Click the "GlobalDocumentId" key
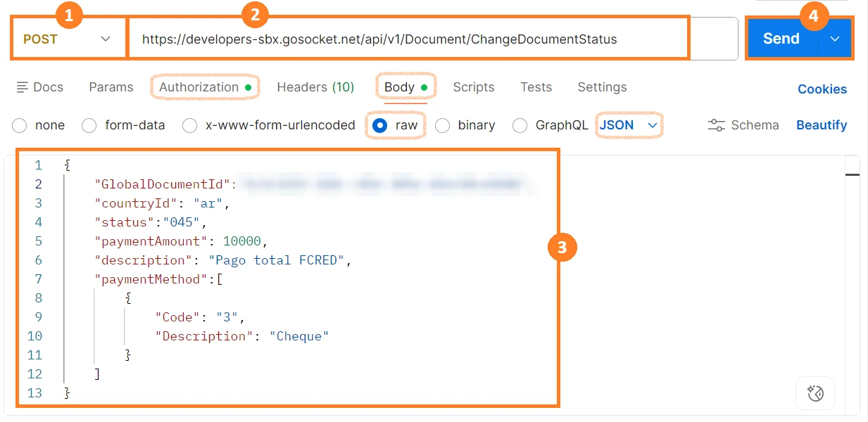This screenshot has width=868, height=422. tap(163, 184)
